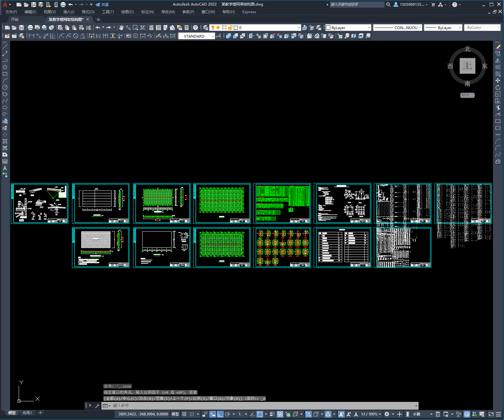Select the Rectangle draw tool
The image size is (504, 420).
coord(5,74)
